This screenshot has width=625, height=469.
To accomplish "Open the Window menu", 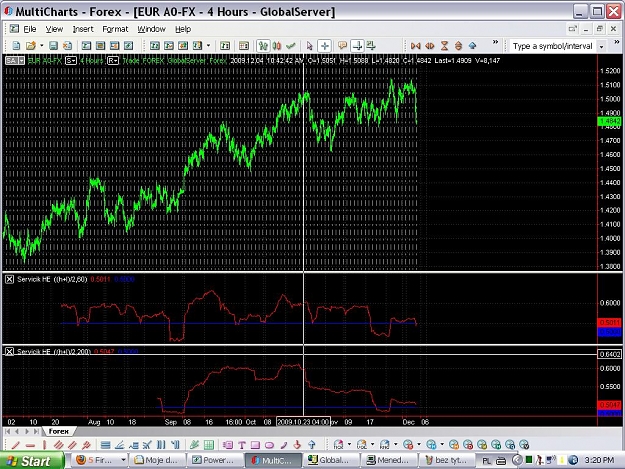I will point(151,29).
